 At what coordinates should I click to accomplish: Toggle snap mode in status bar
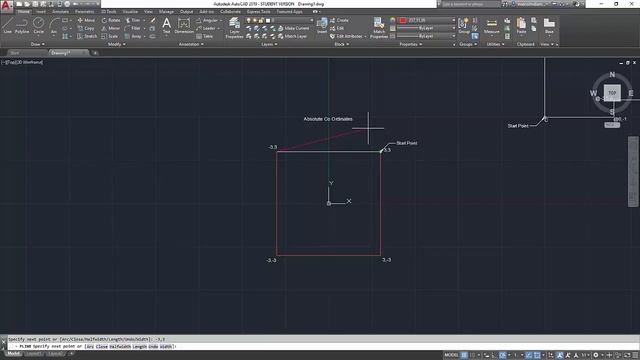pos(472,355)
